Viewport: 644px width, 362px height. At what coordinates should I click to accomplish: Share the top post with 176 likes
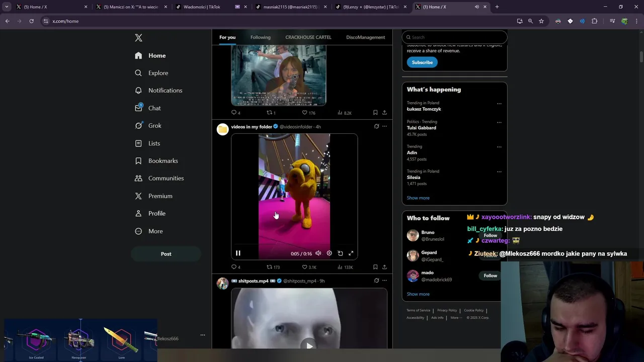coord(384,113)
